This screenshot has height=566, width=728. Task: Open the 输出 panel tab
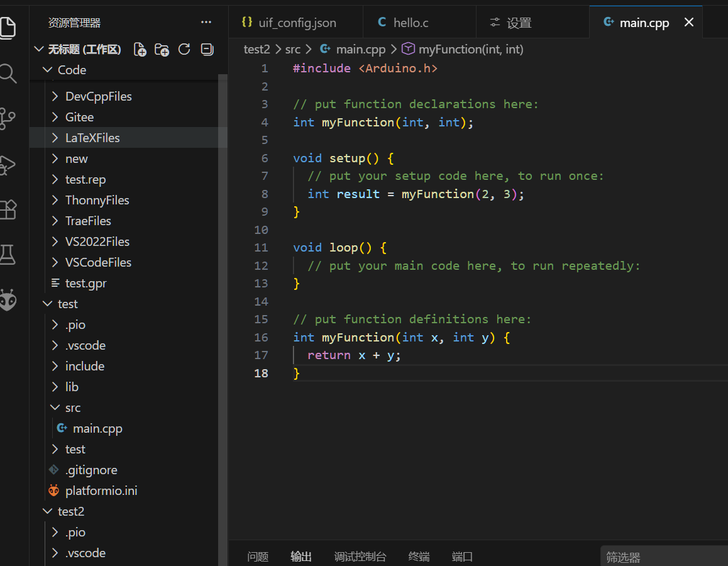click(x=301, y=556)
